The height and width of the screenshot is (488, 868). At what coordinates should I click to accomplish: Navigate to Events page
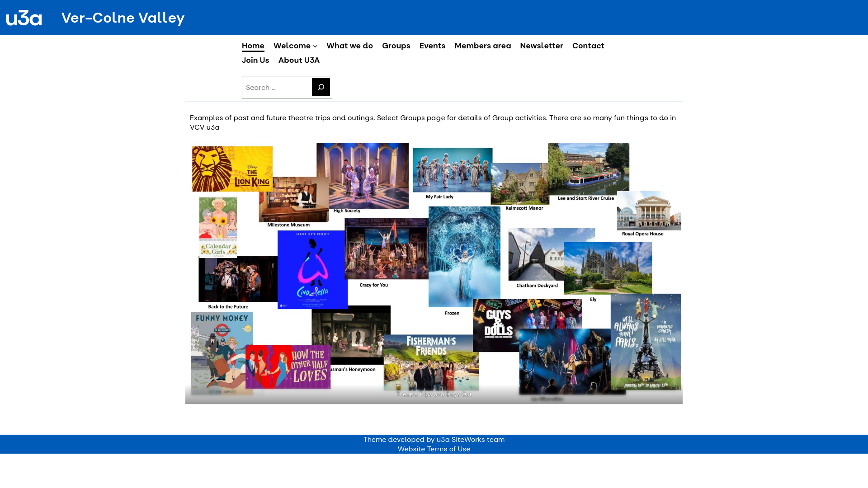(x=432, y=46)
